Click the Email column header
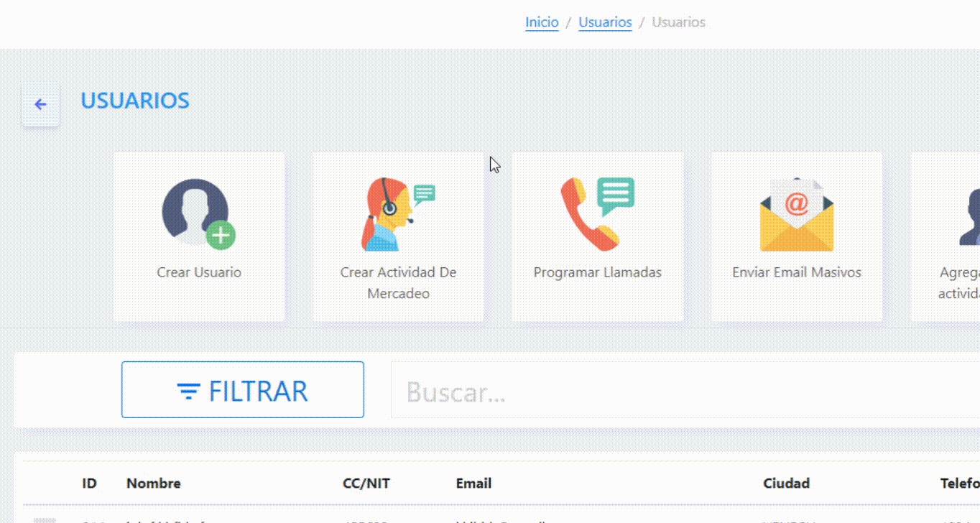Image resolution: width=980 pixels, height=523 pixels. [473, 483]
